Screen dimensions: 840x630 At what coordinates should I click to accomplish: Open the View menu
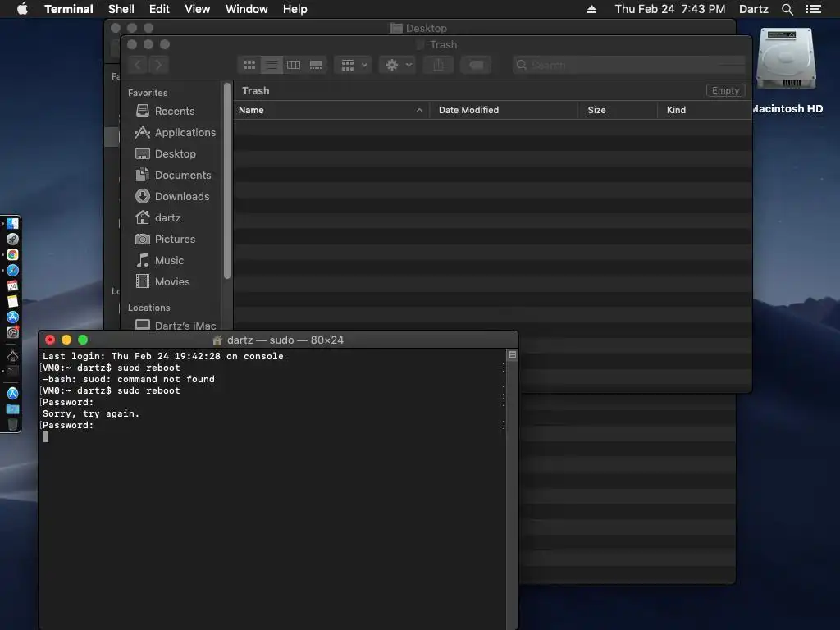pyautogui.click(x=197, y=9)
